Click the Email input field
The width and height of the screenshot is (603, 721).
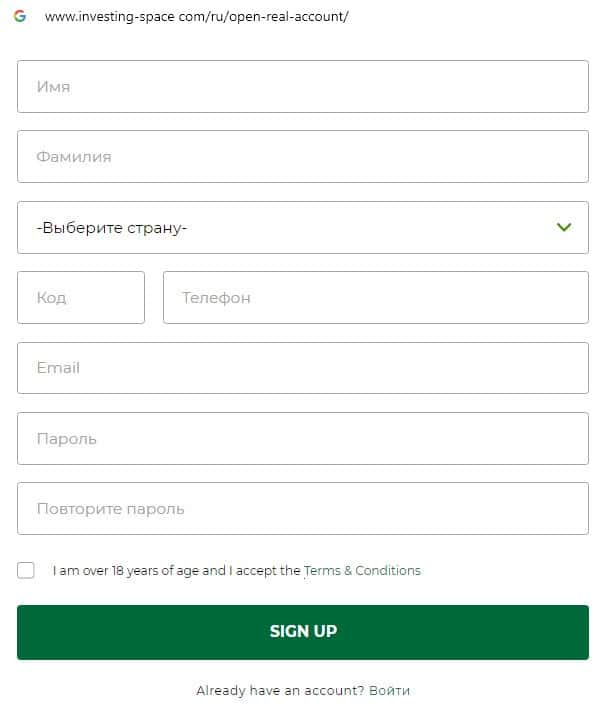(302, 368)
